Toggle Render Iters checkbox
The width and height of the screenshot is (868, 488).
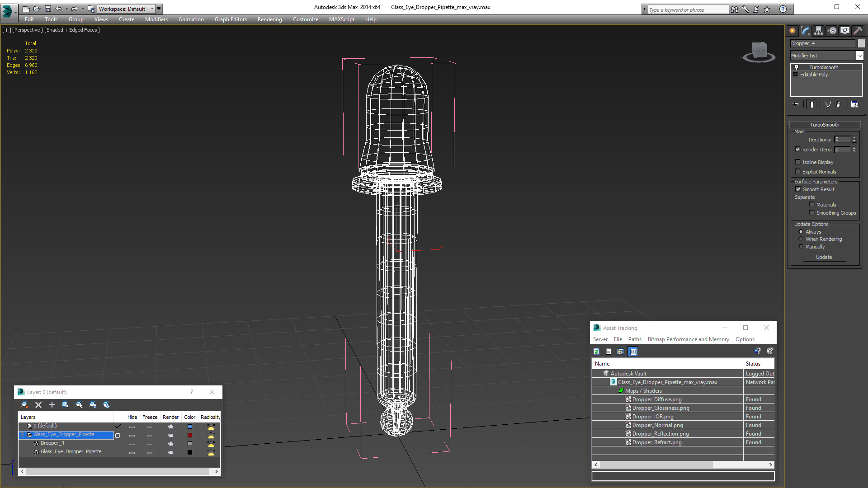point(797,150)
